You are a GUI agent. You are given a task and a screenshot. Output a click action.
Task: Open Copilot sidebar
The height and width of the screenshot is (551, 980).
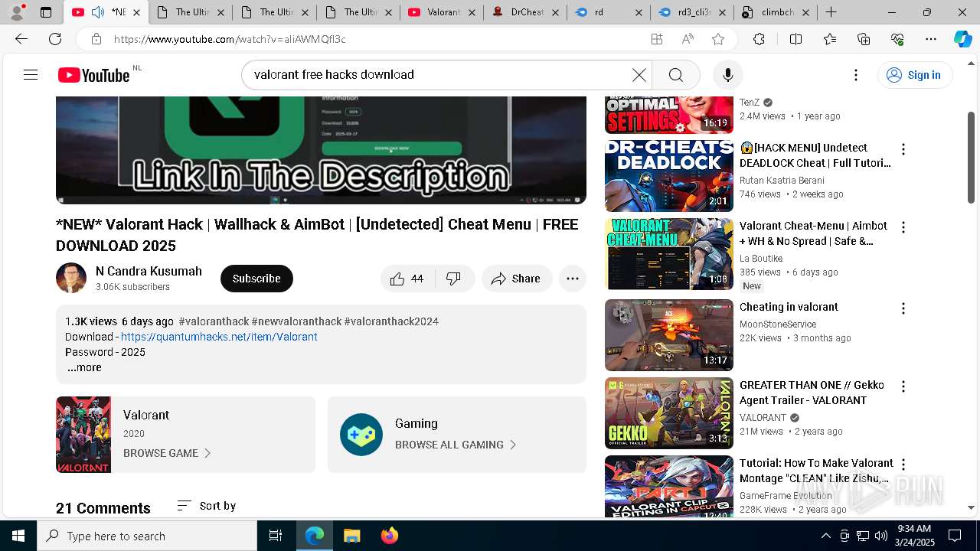(x=962, y=39)
